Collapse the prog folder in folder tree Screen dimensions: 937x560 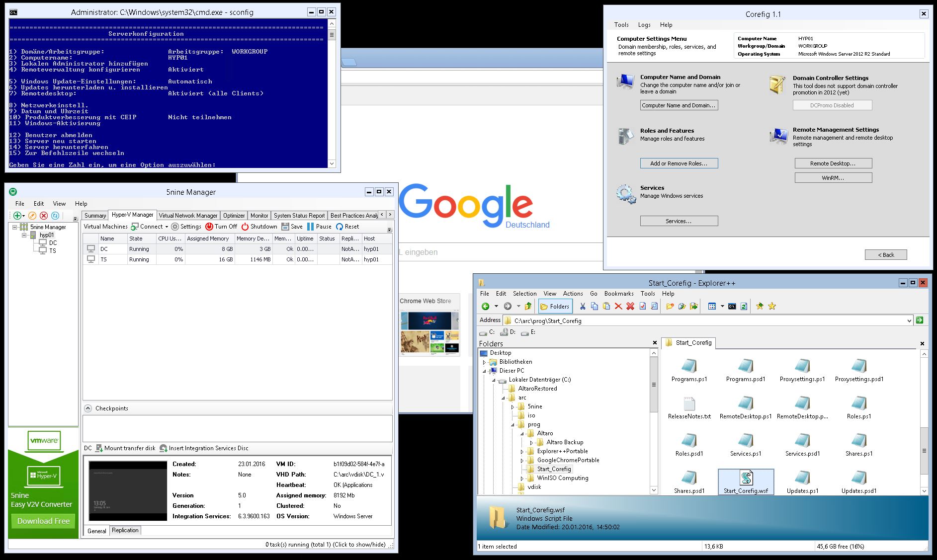[x=512, y=425]
